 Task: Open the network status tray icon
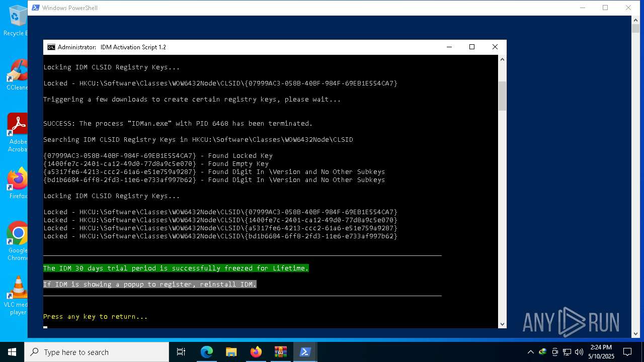[567, 352]
